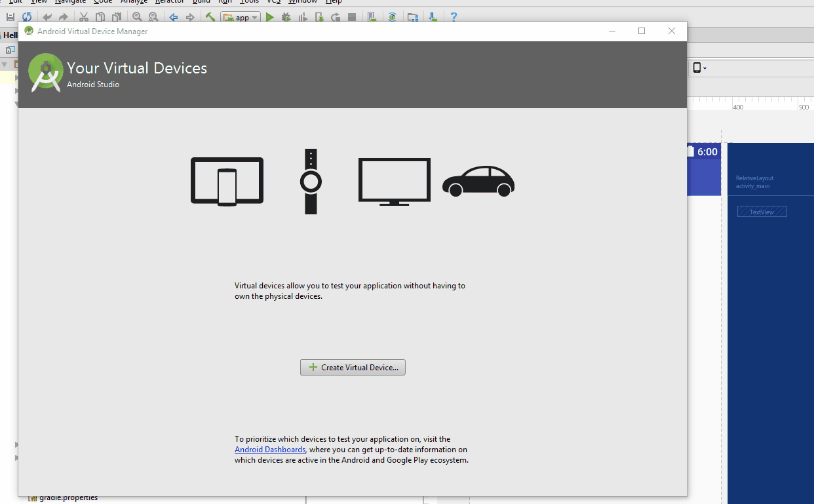Open the Help menu
The image size is (814, 504).
(334, 2)
